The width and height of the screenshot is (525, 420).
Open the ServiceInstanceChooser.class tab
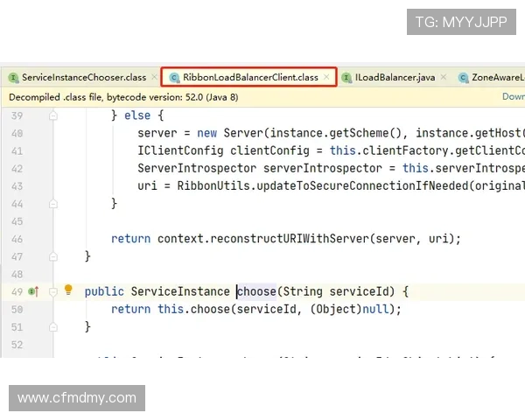point(84,77)
